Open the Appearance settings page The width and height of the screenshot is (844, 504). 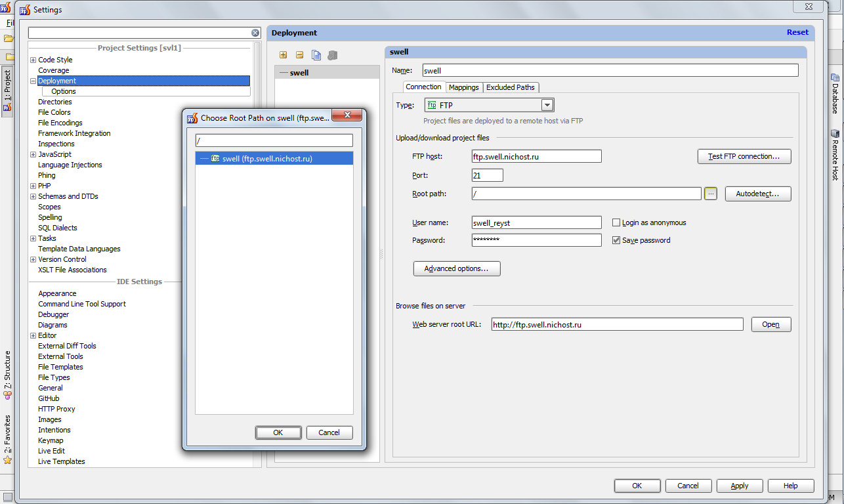(x=57, y=293)
